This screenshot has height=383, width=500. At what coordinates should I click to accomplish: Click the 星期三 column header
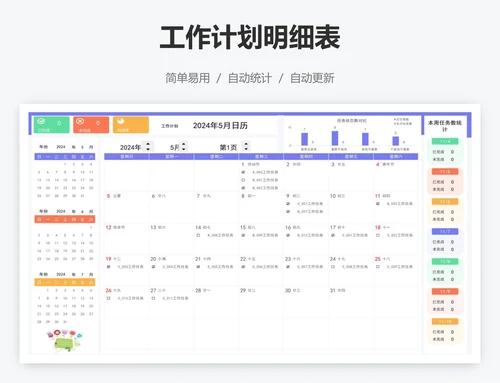click(261, 156)
